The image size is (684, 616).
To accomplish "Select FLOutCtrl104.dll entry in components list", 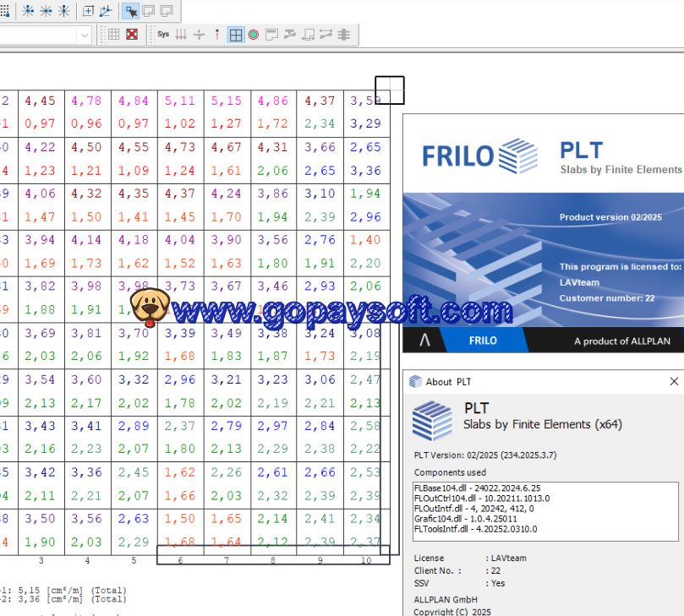I will point(482,499).
